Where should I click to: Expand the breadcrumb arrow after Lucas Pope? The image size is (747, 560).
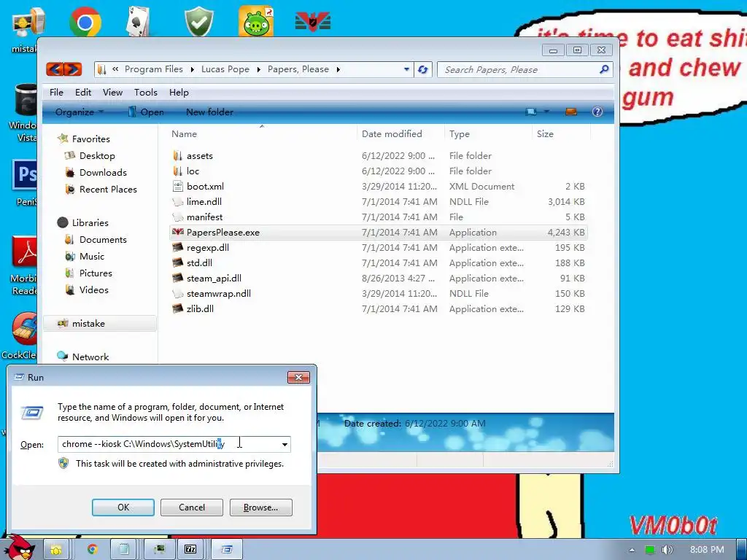pos(258,69)
